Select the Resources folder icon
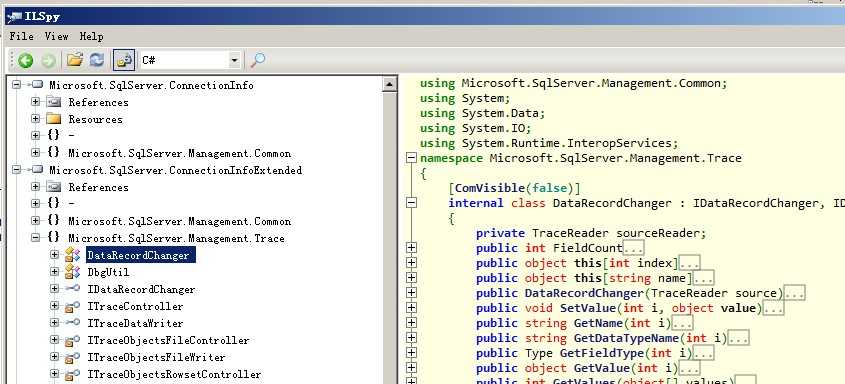The image size is (845, 384). coord(53,119)
